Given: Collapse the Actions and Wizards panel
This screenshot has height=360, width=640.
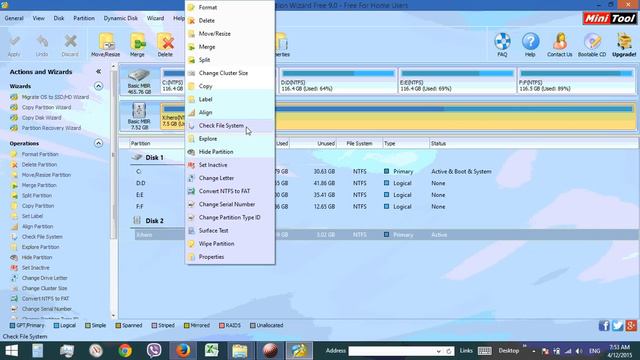Looking at the screenshot, I should (x=98, y=71).
